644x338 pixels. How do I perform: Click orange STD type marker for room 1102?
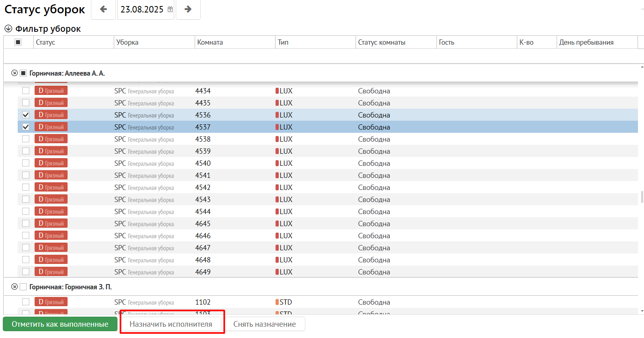coord(277,302)
